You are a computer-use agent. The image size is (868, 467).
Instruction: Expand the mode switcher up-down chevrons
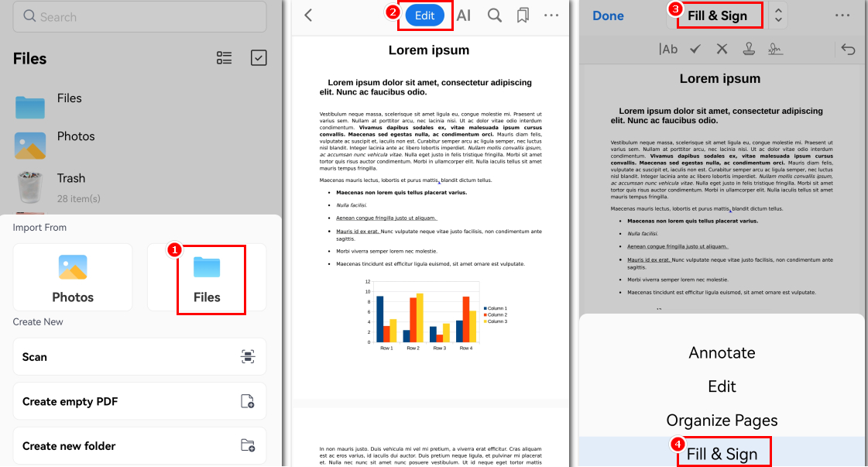tap(778, 15)
